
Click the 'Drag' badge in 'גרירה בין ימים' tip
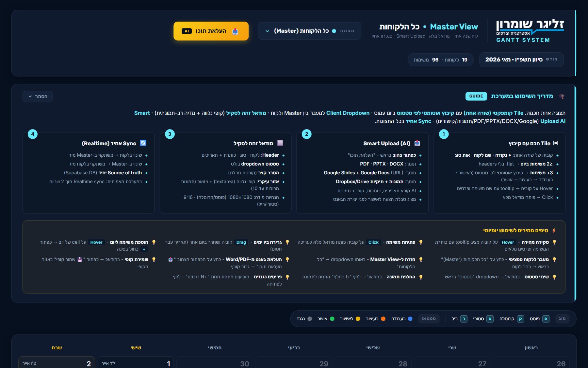click(x=241, y=242)
